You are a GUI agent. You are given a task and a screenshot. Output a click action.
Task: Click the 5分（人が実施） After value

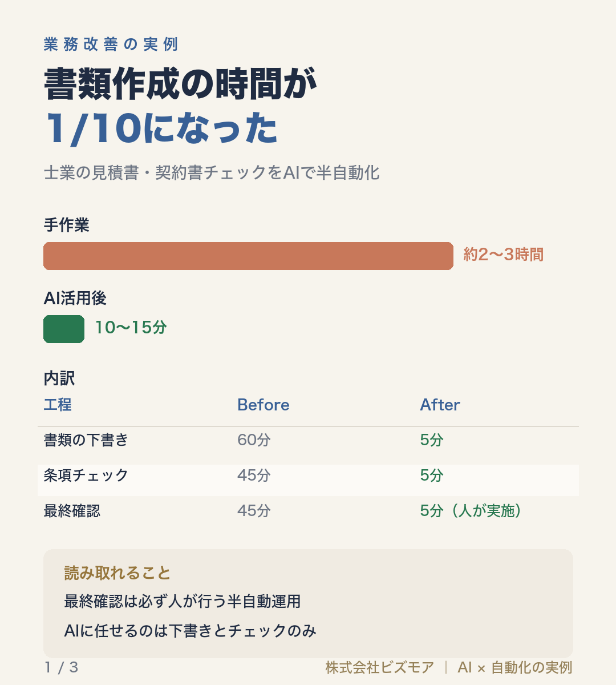tap(471, 511)
